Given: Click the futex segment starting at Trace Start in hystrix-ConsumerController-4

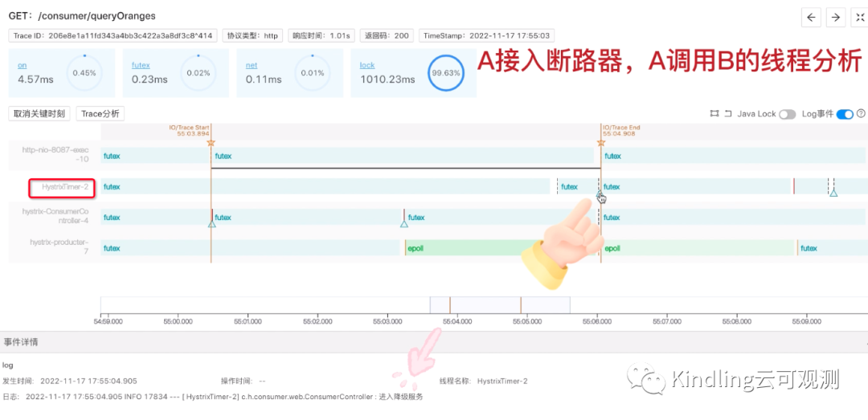Looking at the screenshot, I should point(307,218).
